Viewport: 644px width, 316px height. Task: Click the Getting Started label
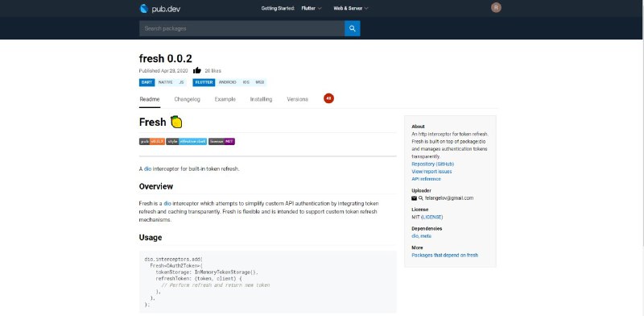point(278,8)
